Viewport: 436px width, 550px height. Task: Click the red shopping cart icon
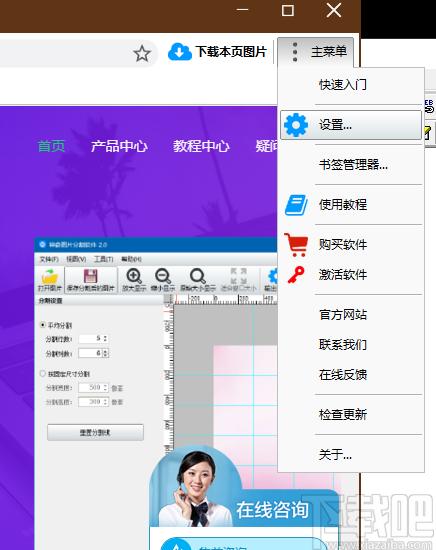296,245
